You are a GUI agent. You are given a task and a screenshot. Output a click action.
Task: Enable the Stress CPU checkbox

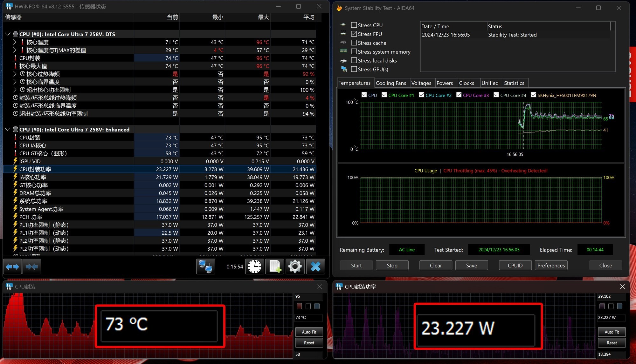pos(354,25)
